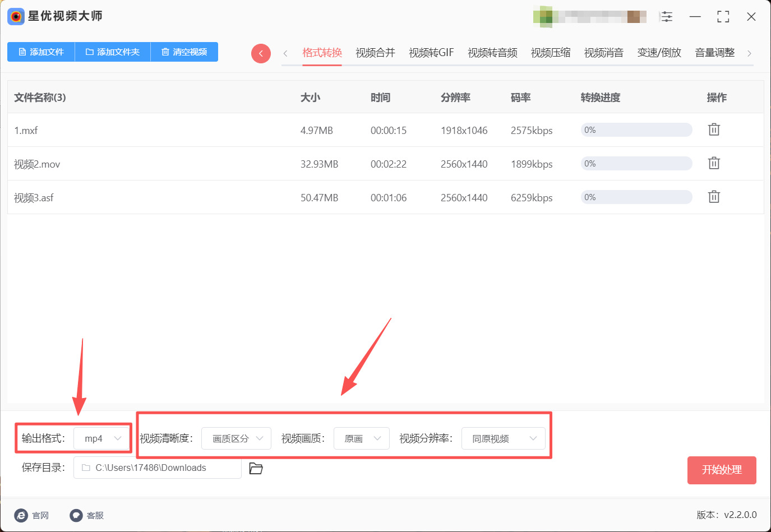
Task: Show previous tabs with left chevron arrow
Action: pos(285,53)
